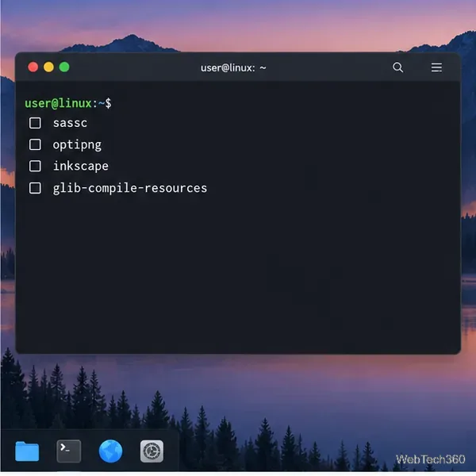Screen dimensions: 476x476
Task: Select the inkscape text label
Action: pyautogui.click(x=81, y=167)
